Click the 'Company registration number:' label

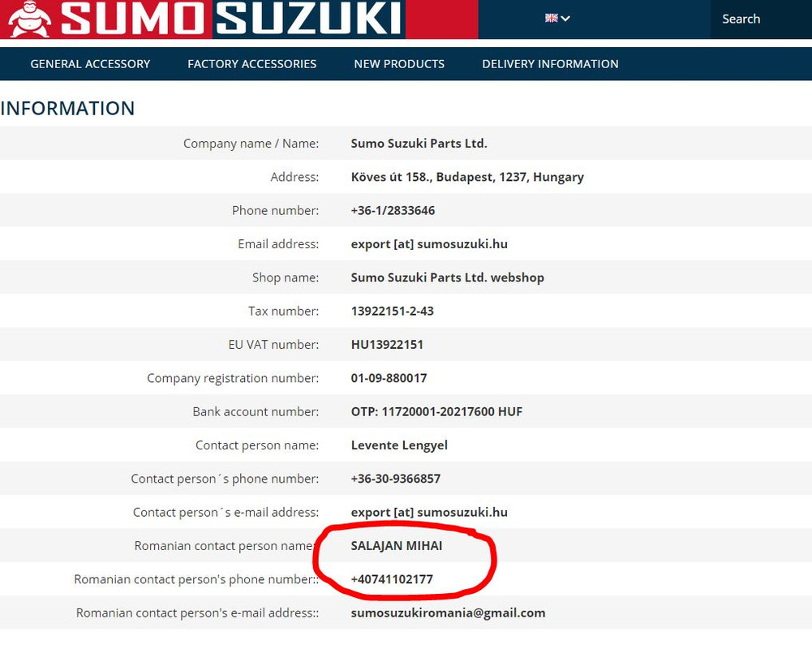coord(233,378)
